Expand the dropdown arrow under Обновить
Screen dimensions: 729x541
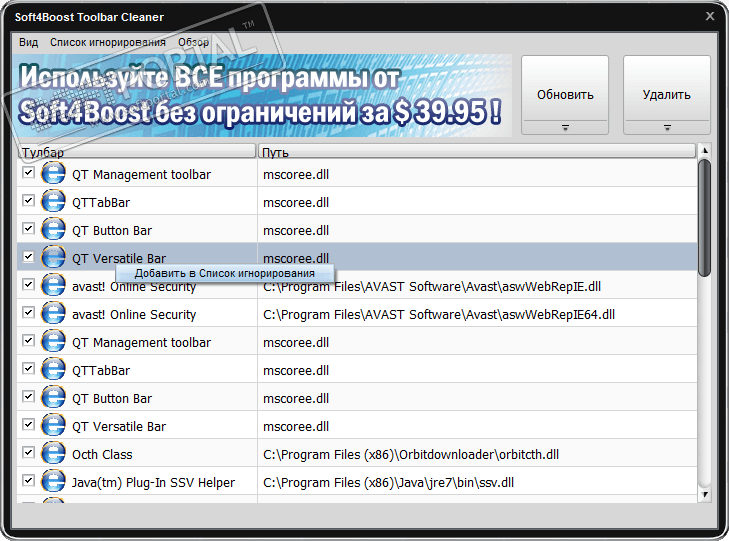tap(565, 127)
